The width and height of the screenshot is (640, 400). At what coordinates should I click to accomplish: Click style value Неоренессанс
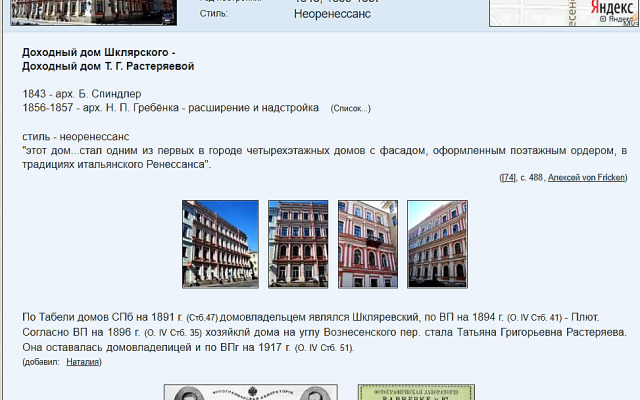(x=332, y=14)
